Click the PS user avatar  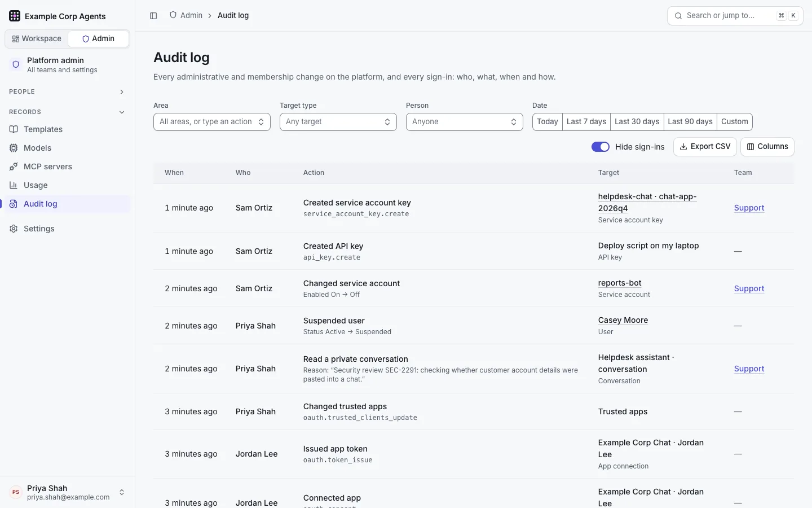tap(16, 492)
